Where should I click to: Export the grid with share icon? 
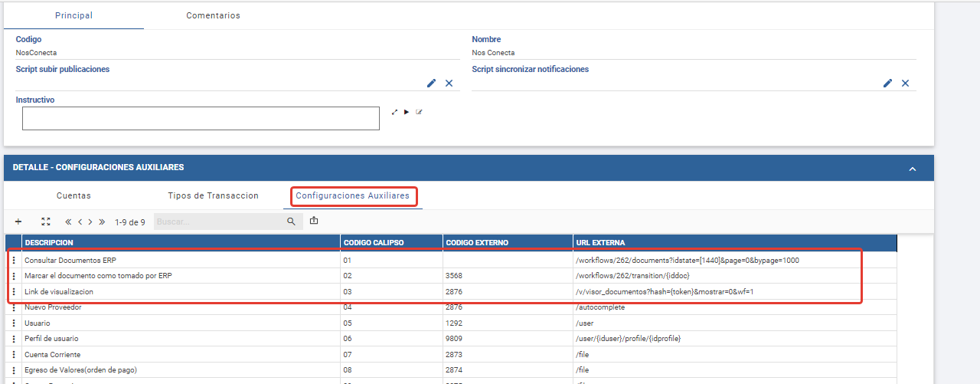314,222
